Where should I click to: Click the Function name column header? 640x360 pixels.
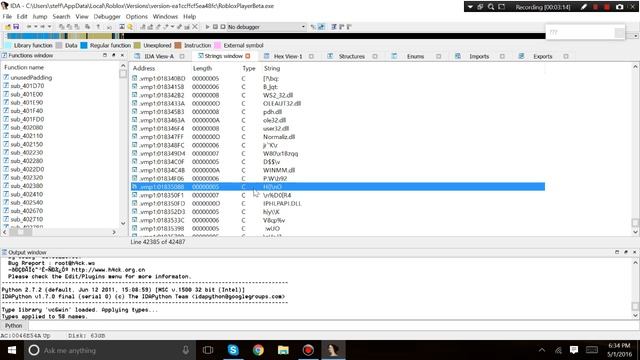[x=24, y=67]
